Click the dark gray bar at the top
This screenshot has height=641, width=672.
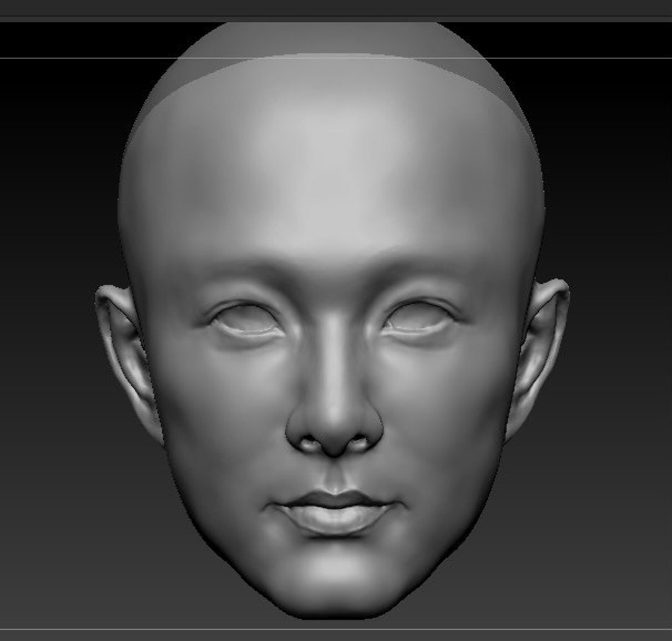336,7
